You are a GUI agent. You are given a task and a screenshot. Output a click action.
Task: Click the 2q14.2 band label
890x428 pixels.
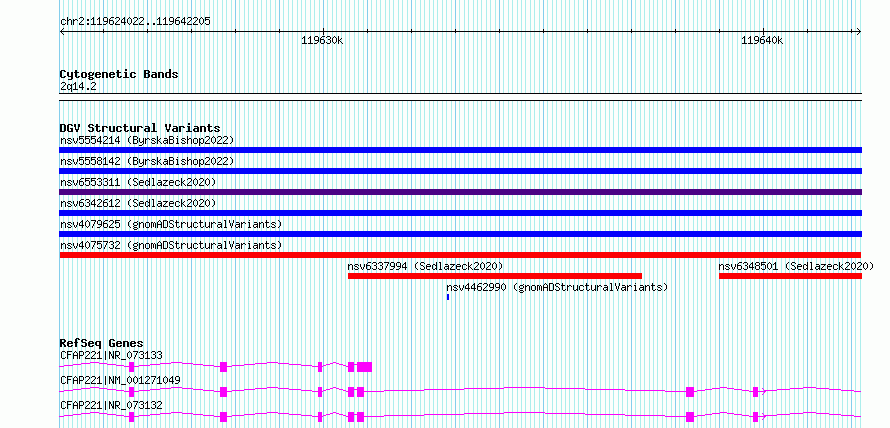pyautogui.click(x=79, y=86)
